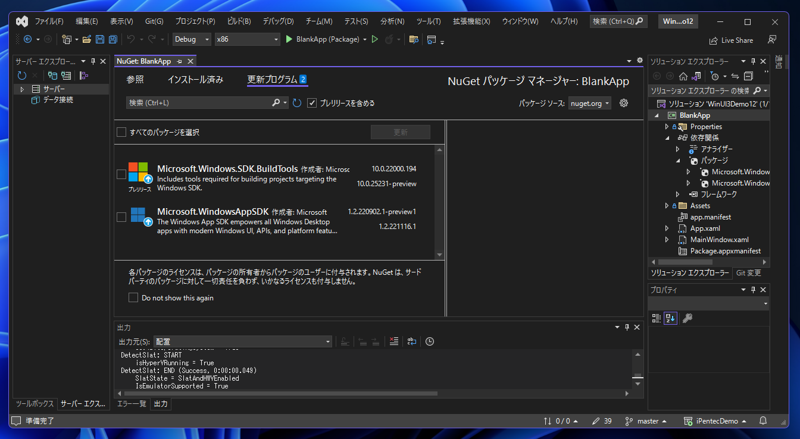800x439 pixels.
Task: Open NuGet package source settings gear
Action: (623, 103)
